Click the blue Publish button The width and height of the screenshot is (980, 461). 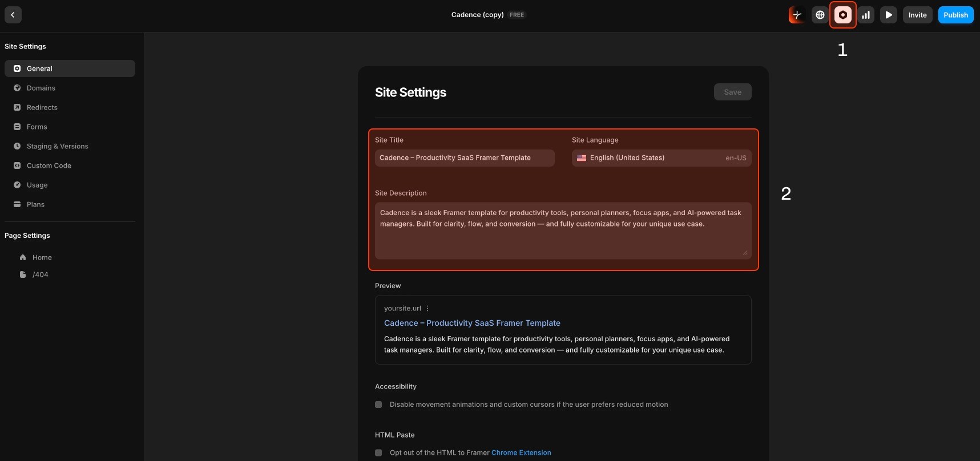pos(956,15)
